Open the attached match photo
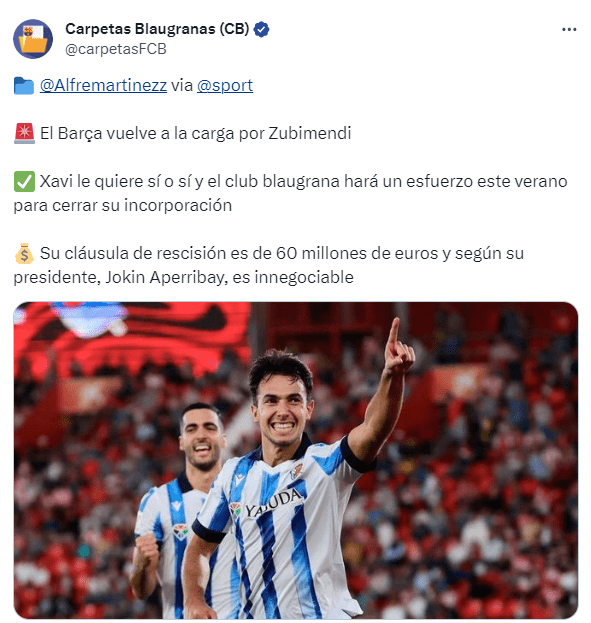The width and height of the screenshot is (591, 623). click(x=296, y=460)
